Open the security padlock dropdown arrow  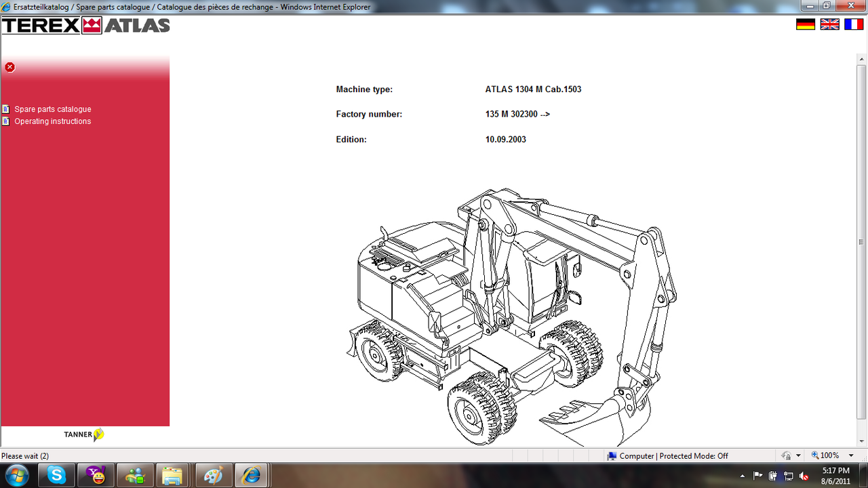798,455
